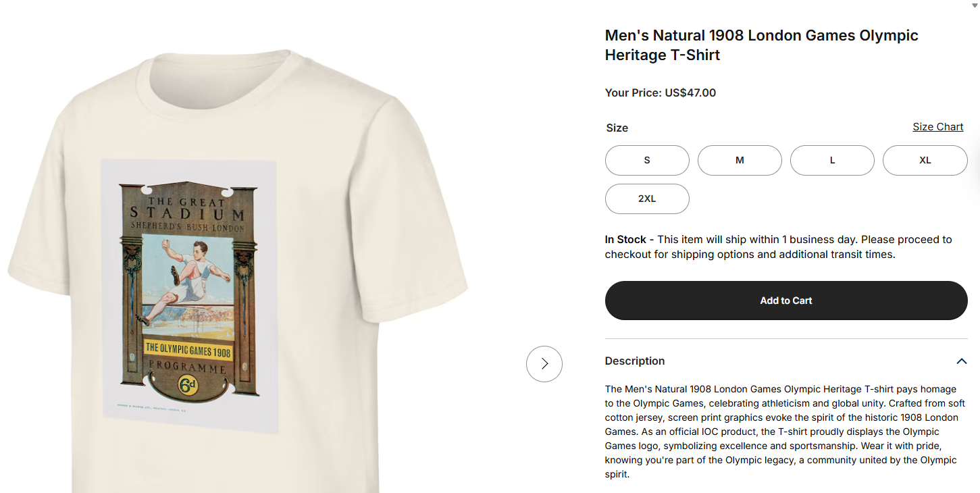Click the Description heading

pyautogui.click(x=634, y=361)
